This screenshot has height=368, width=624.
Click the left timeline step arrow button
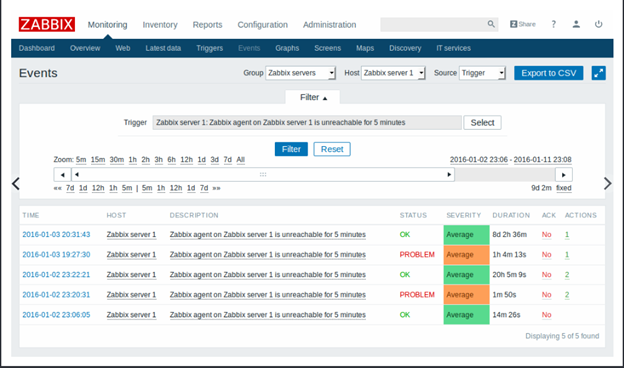coord(62,175)
